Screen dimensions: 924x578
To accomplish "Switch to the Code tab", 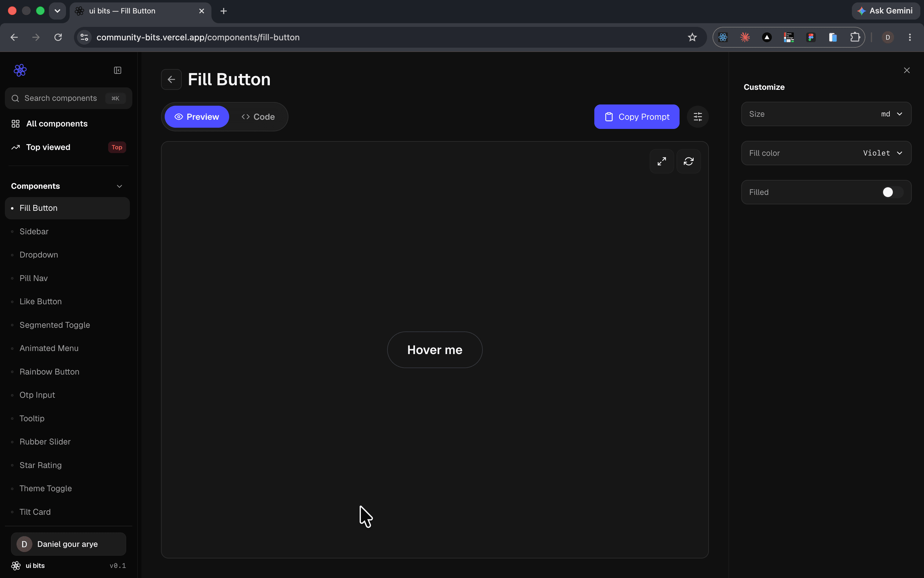I will point(258,117).
